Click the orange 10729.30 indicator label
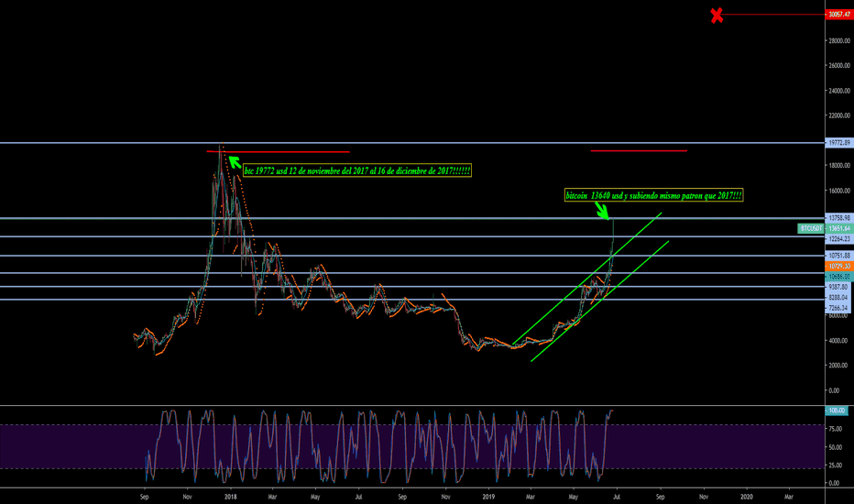The image size is (854, 504). point(839,267)
